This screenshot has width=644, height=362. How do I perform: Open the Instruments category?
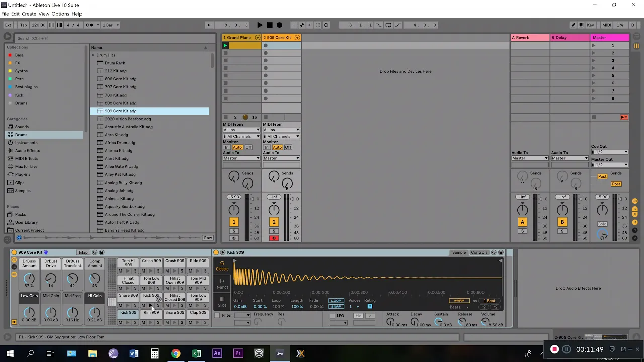pyautogui.click(x=26, y=143)
